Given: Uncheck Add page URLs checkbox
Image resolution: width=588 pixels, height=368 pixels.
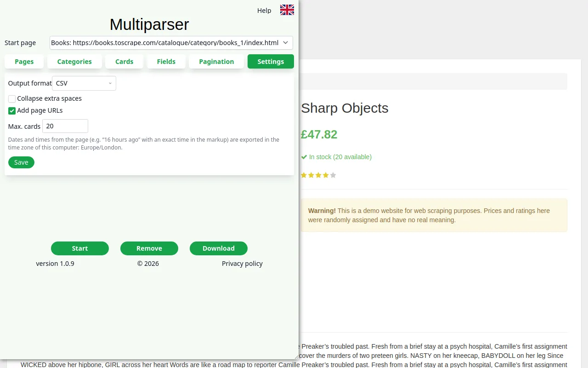Looking at the screenshot, I should point(12,110).
